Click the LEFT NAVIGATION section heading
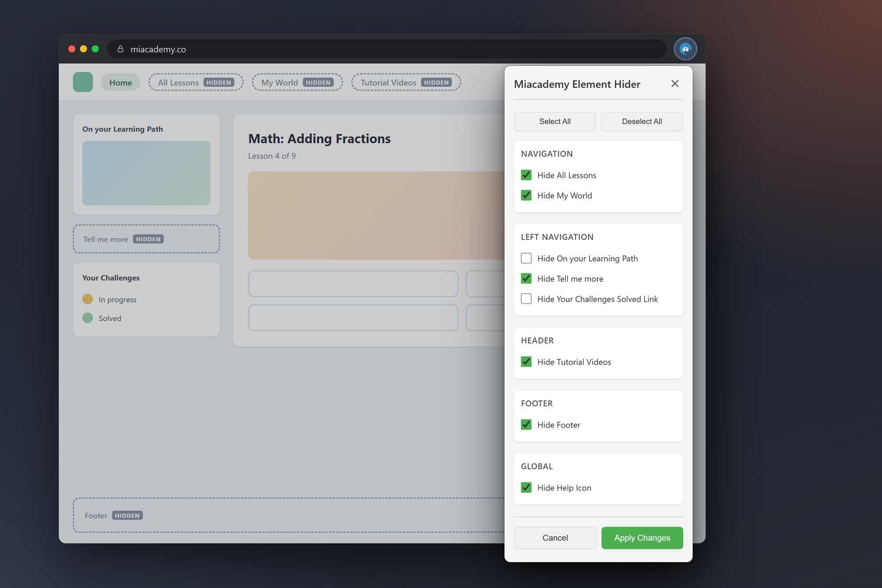The height and width of the screenshot is (588, 882). click(x=557, y=237)
